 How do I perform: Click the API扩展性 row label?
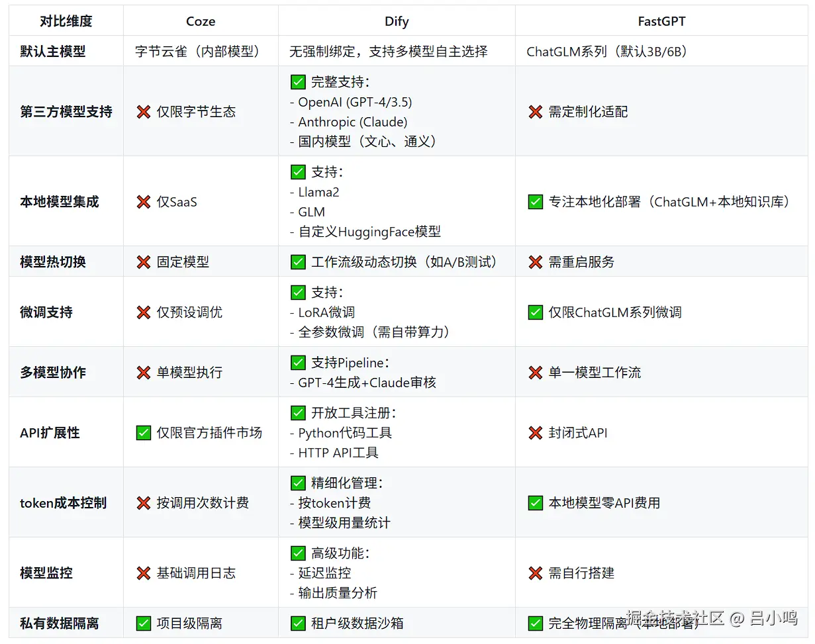50,433
